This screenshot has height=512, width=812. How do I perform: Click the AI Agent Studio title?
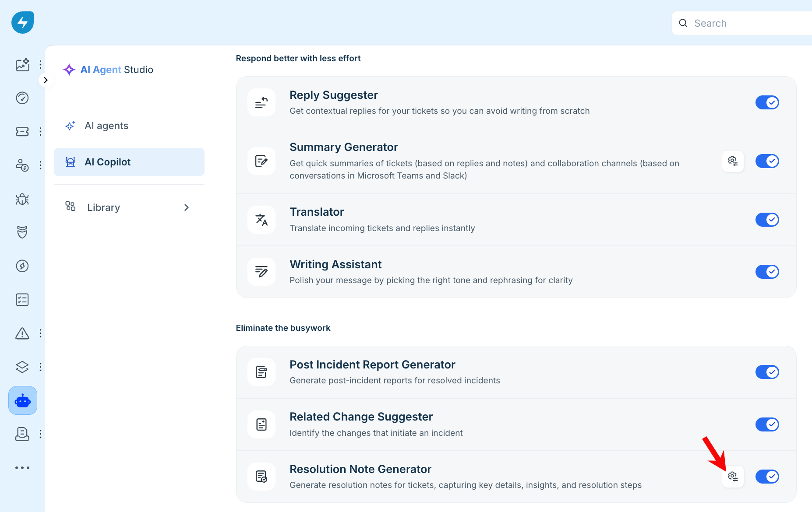tap(117, 70)
